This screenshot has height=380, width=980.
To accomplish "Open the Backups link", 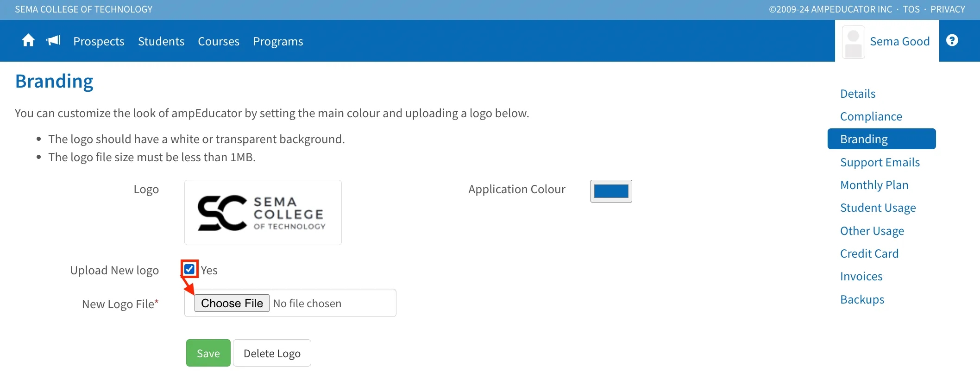I will click(862, 299).
